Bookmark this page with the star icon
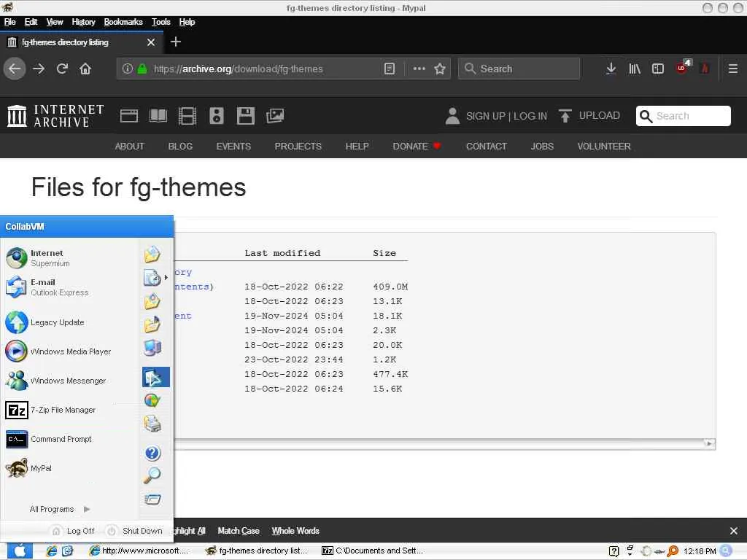Image resolution: width=747 pixels, height=560 pixels. click(440, 69)
